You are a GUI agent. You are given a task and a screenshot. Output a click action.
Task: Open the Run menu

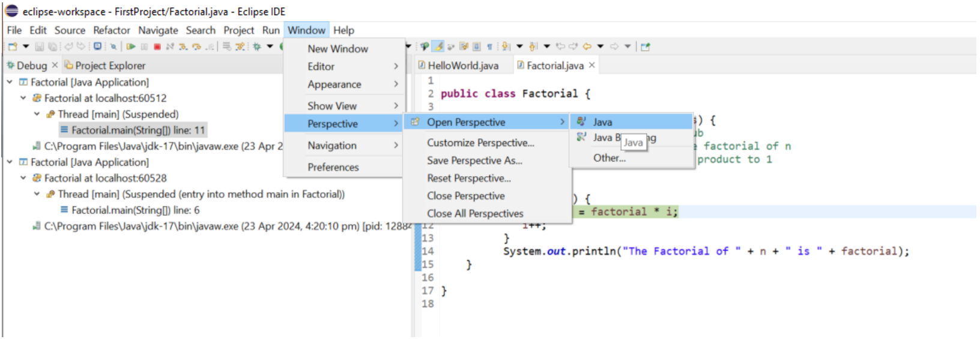271,30
